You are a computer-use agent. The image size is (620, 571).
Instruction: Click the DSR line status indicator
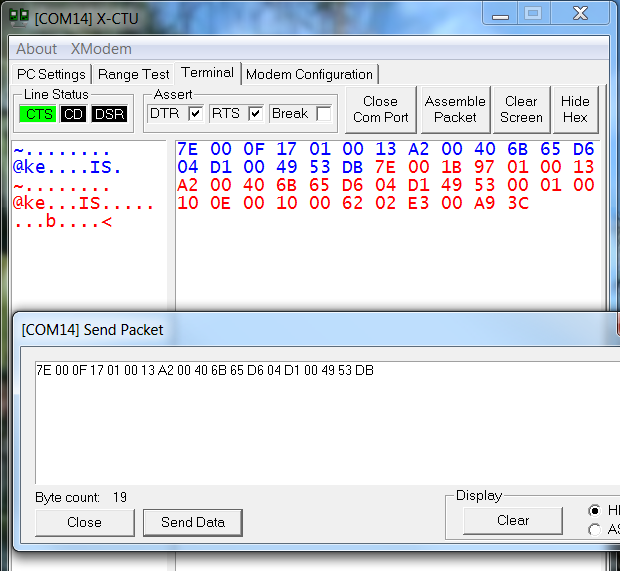[x=109, y=114]
